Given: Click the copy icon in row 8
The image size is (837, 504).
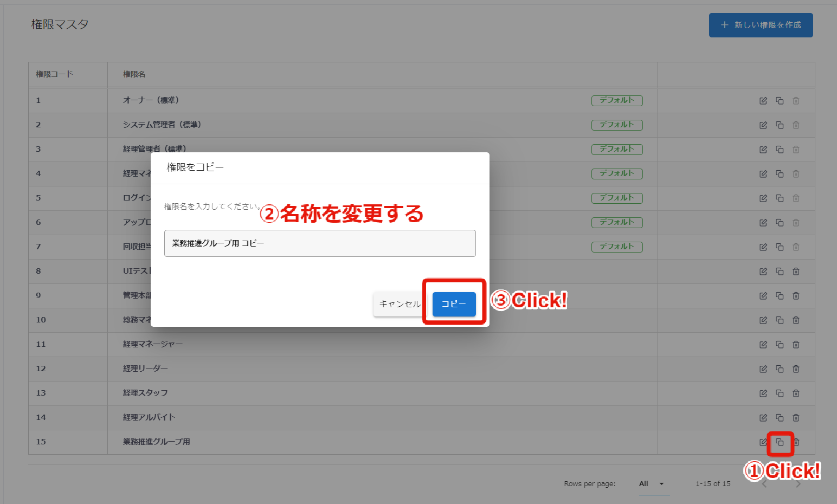Looking at the screenshot, I should tap(780, 272).
